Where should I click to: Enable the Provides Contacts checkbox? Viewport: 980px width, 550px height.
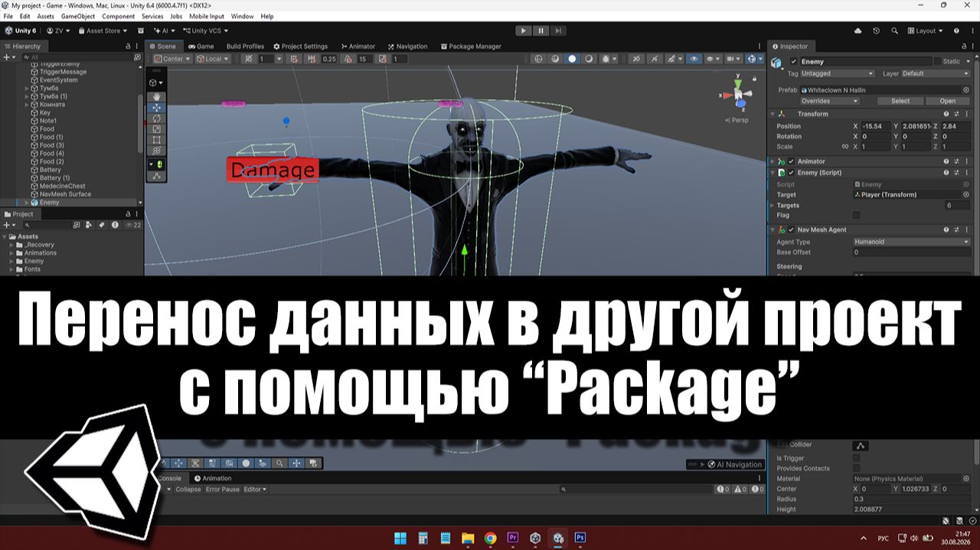point(857,468)
